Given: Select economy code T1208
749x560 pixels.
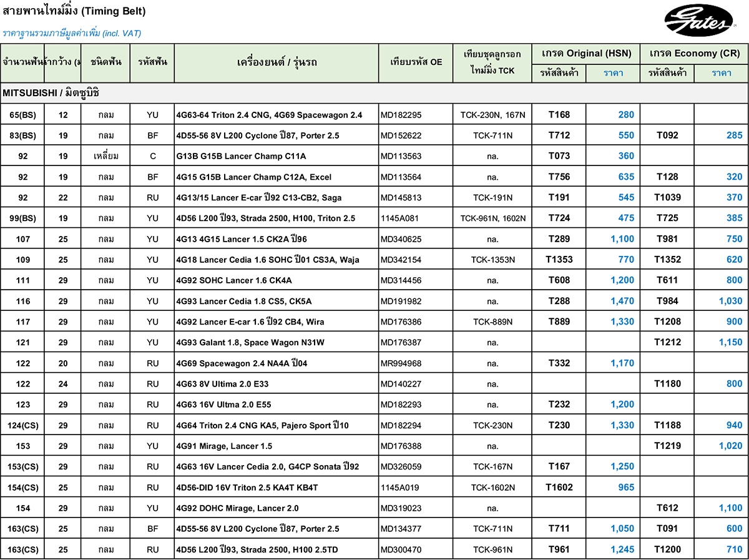Looking at the screenshot, I should [667, 322].
